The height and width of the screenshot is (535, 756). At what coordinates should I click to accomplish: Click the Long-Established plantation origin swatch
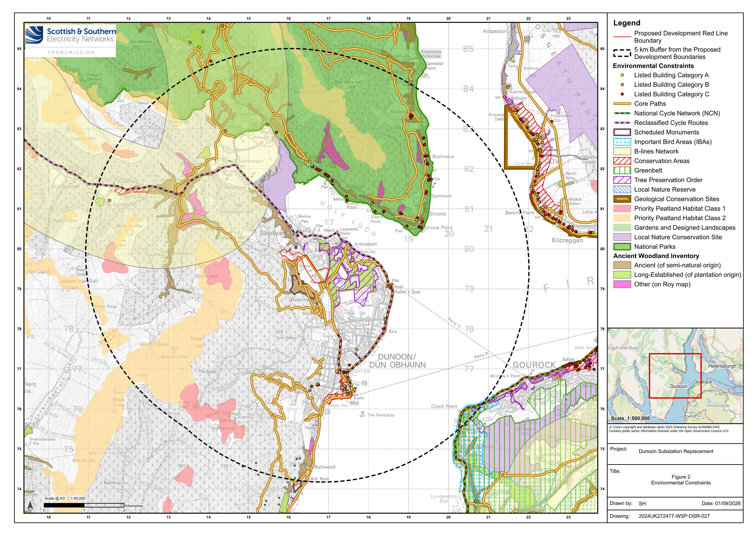point(622,275)
